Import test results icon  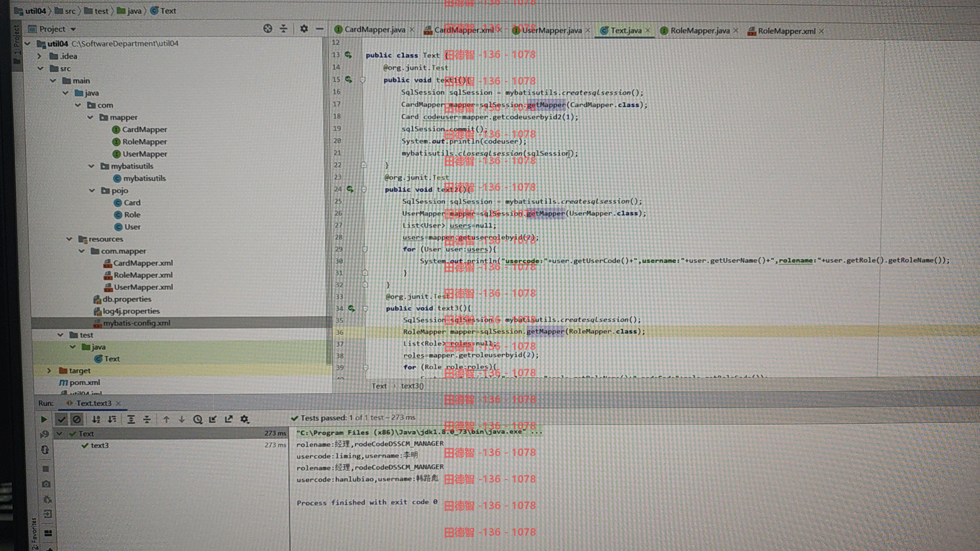213,419
